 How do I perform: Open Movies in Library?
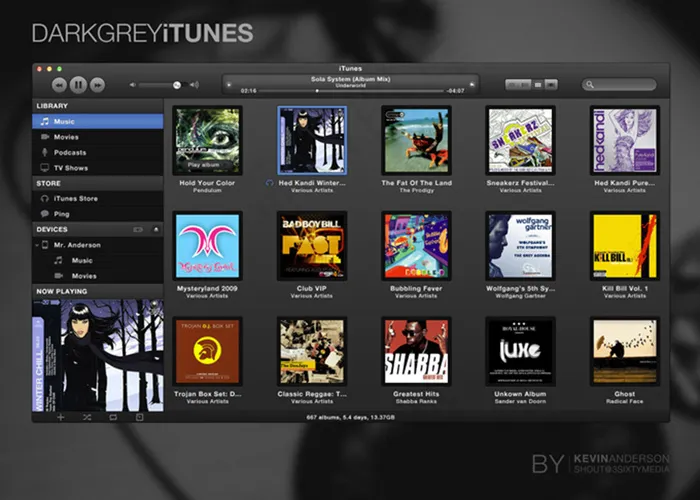98,137
